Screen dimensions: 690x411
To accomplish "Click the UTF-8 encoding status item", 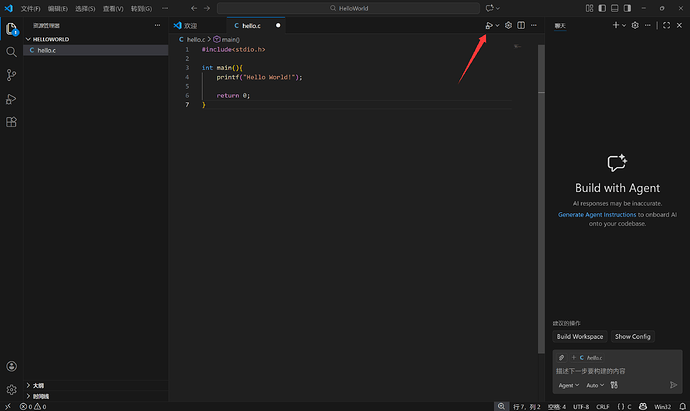I will tap(581, 407).
